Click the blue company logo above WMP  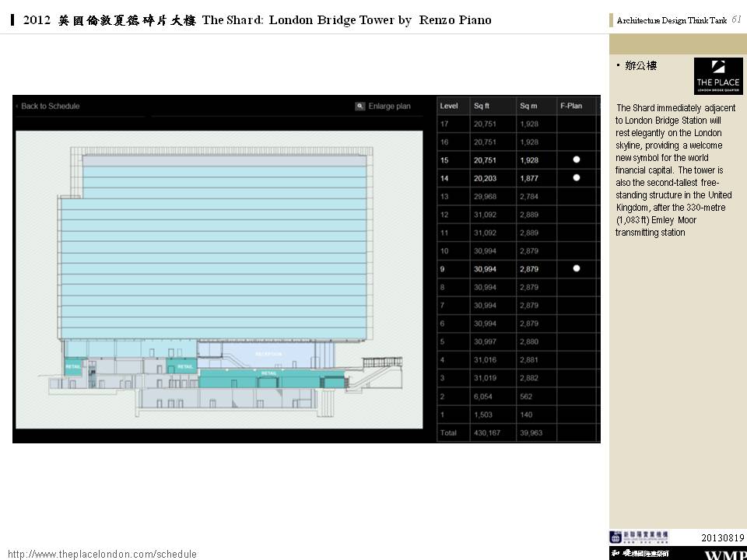pos(638,537)
